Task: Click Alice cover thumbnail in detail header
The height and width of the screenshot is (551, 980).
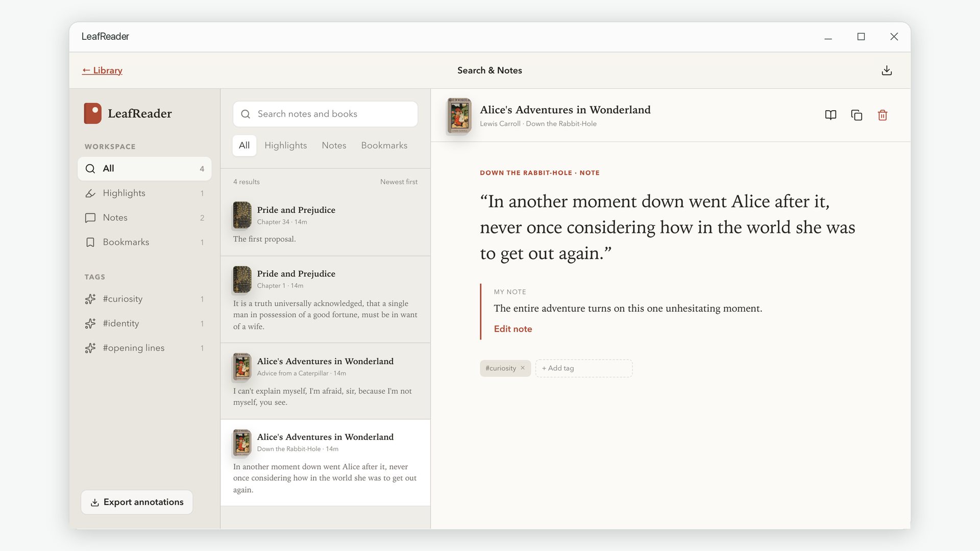Action: [x=459, y=115]
